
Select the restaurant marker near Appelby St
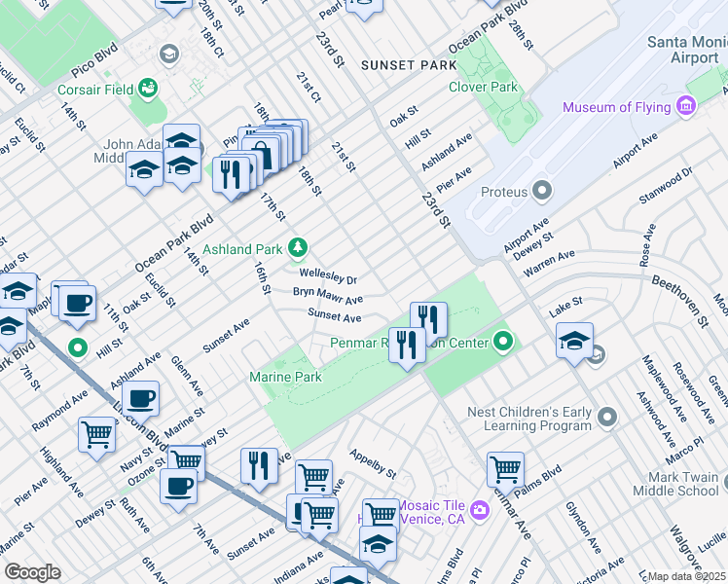pos(260,466)
